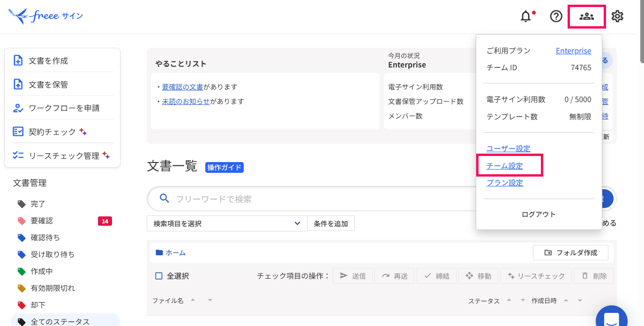
Task: Click the ホーム folder icon
Action: pos(159,252)
